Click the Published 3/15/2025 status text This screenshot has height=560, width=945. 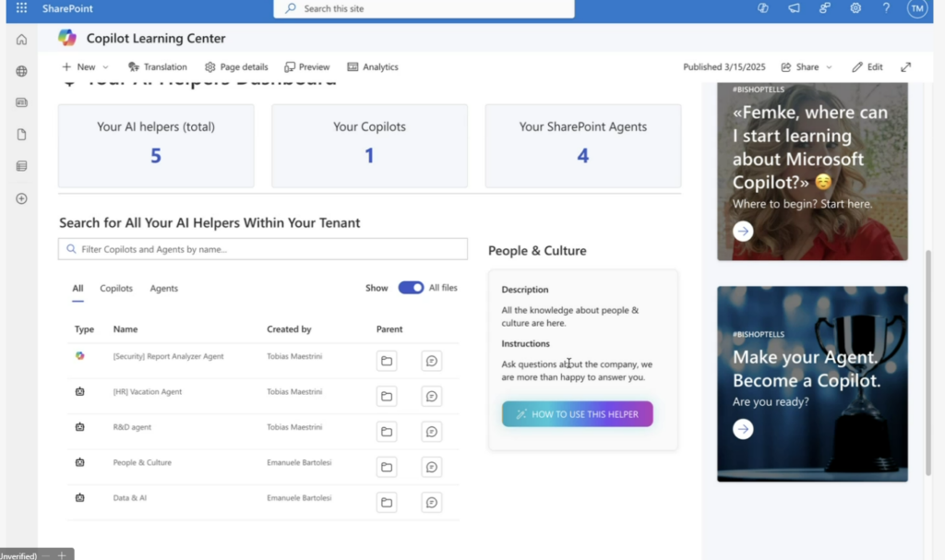[x=724, y=67]
